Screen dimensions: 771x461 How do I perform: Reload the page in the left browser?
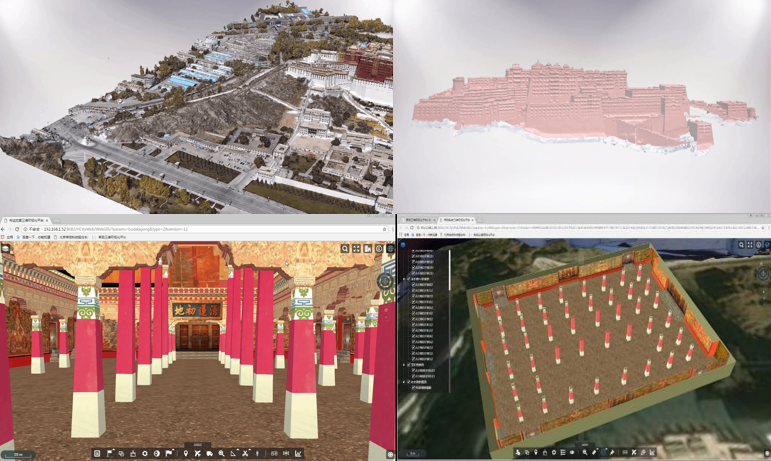(x=17, y=229)
